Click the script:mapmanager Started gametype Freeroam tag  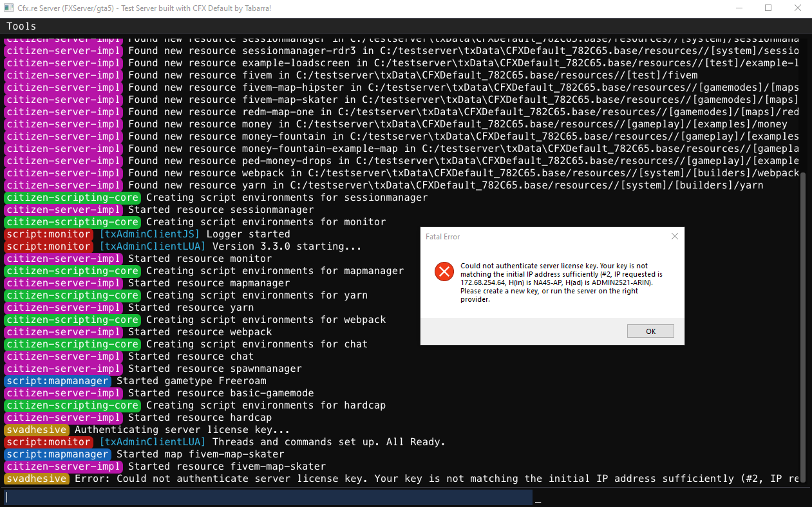(x=58, y=381)
